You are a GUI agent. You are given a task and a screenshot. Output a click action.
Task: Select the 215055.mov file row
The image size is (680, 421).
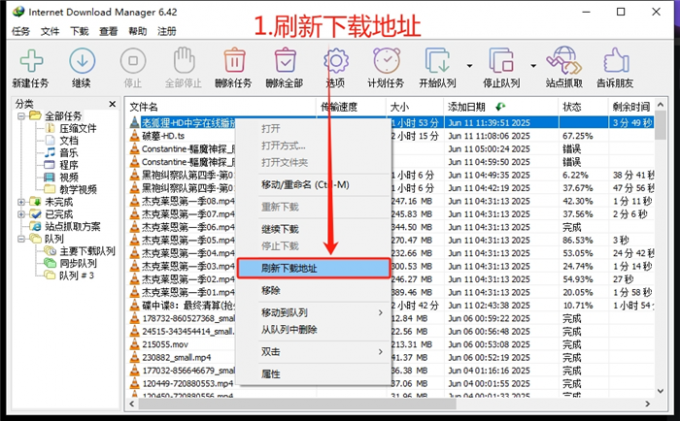point(390,344)
